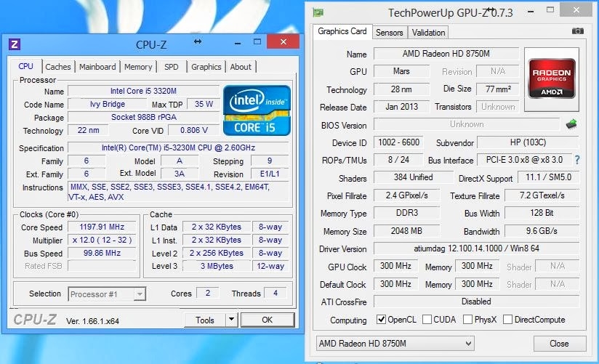Open the GPU-Z Validation tab
This screenshot has height=364, width=599.
click(428, 33)
